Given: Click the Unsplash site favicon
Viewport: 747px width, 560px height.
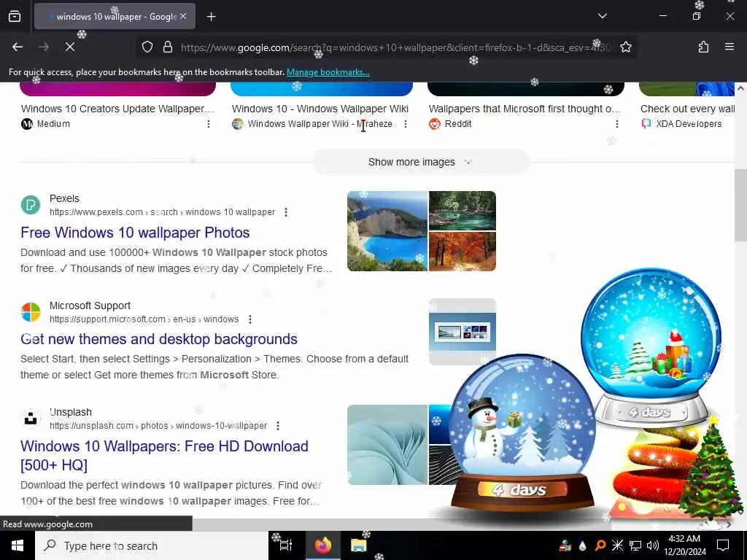Looking at the screenshot, I should [x=31, y=419].
